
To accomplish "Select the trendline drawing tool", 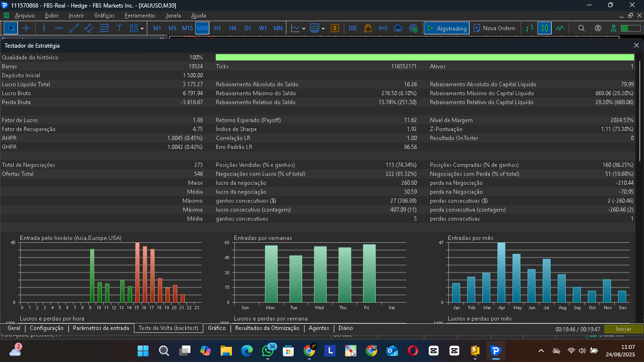I will [x=74, y=28].
